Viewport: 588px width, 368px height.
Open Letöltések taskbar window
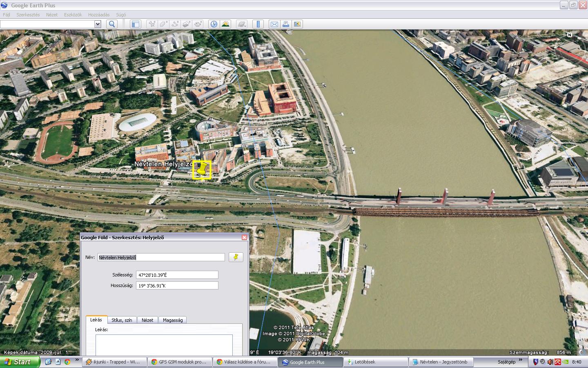376,362
